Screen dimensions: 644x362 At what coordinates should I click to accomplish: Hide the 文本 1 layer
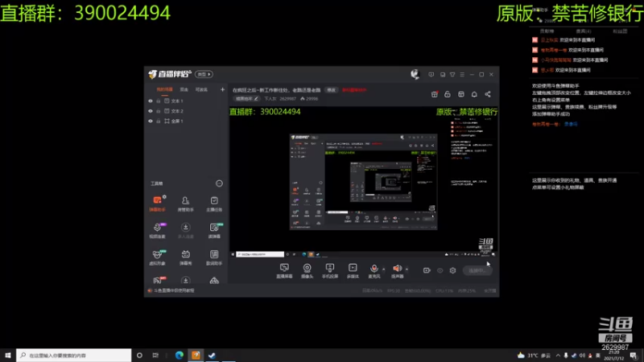pos(151,101)
